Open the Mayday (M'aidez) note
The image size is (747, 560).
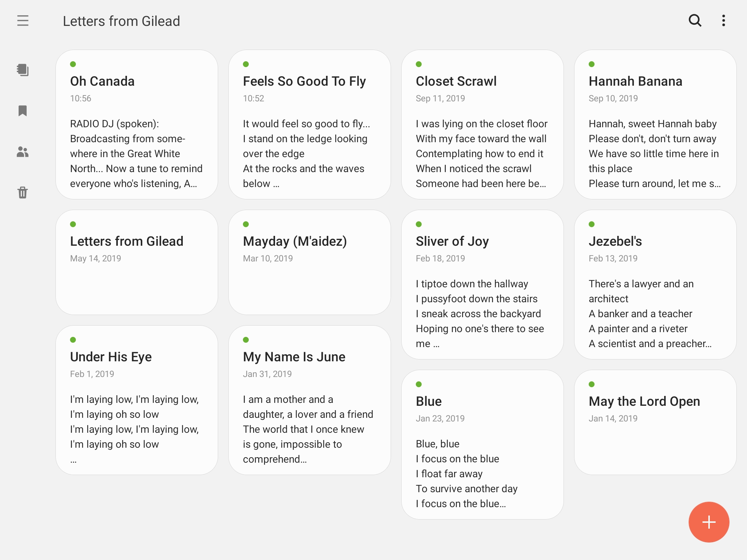pos(310,262)
